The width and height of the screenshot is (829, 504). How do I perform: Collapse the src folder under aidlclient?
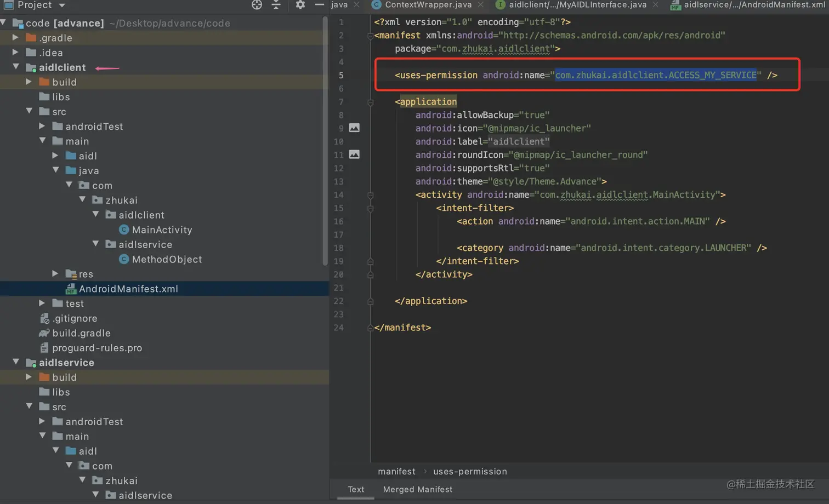[29, 111]
